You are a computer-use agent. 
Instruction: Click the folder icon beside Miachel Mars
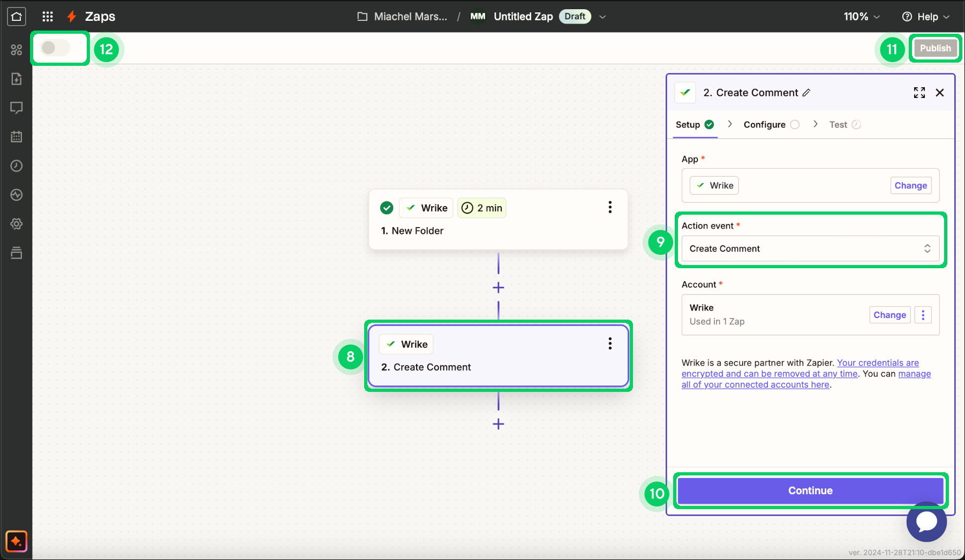pos(363,17)
